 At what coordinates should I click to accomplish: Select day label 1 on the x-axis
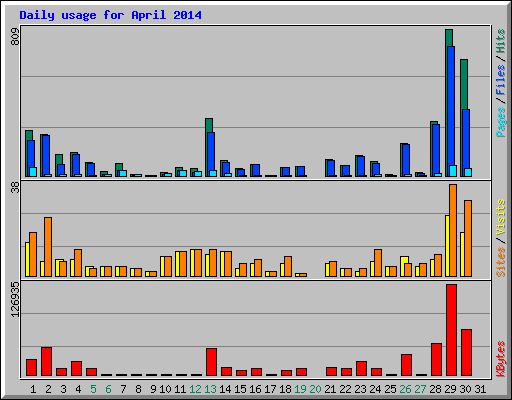pos(33,389)
